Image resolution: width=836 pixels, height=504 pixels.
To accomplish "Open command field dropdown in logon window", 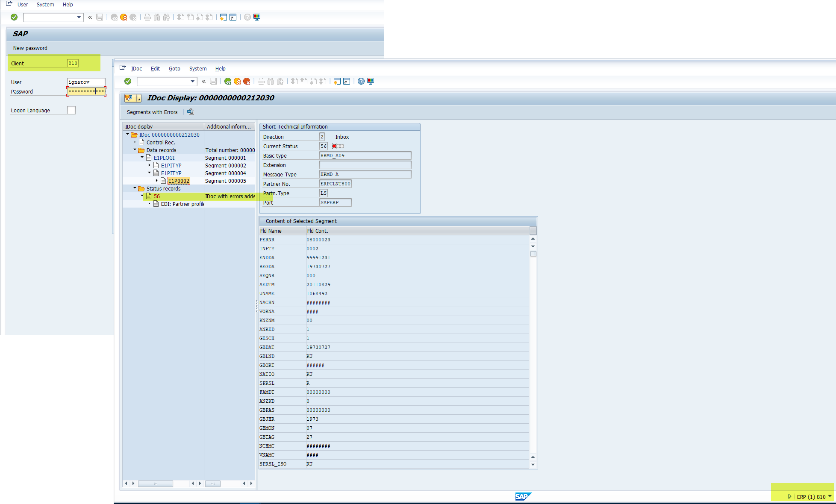I will tap(79, 17).
